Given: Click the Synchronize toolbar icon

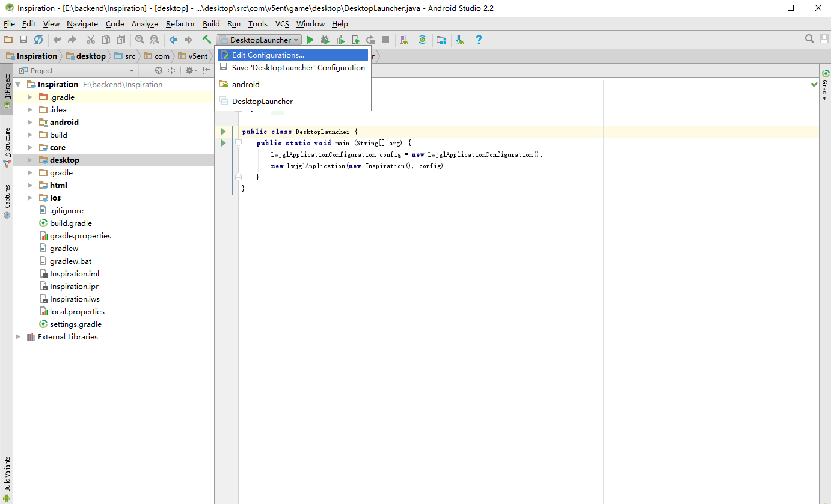Looking at the screenshot, I should (x=38, y=40).
